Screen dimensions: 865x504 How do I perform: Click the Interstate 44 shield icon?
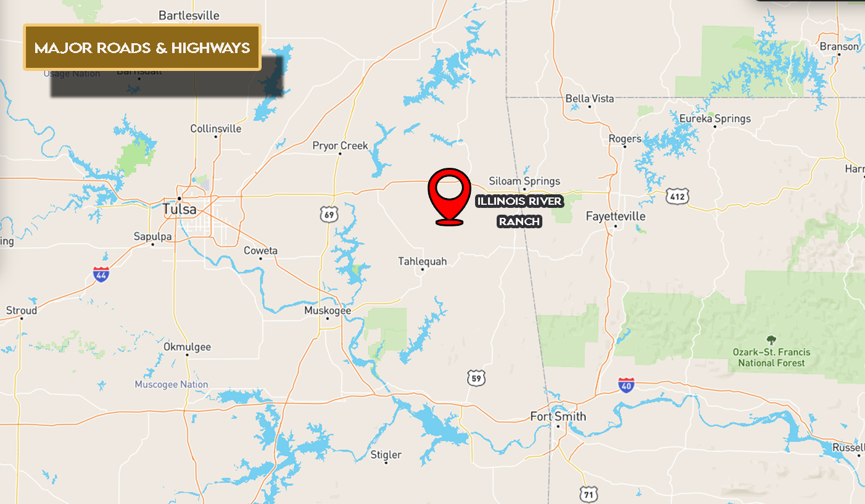pos(102,275)
